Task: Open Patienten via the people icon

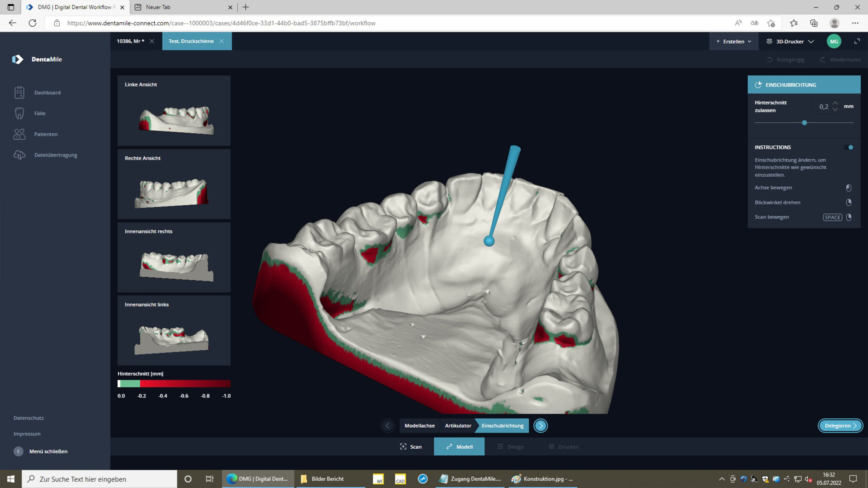Action: click(19, 134)
